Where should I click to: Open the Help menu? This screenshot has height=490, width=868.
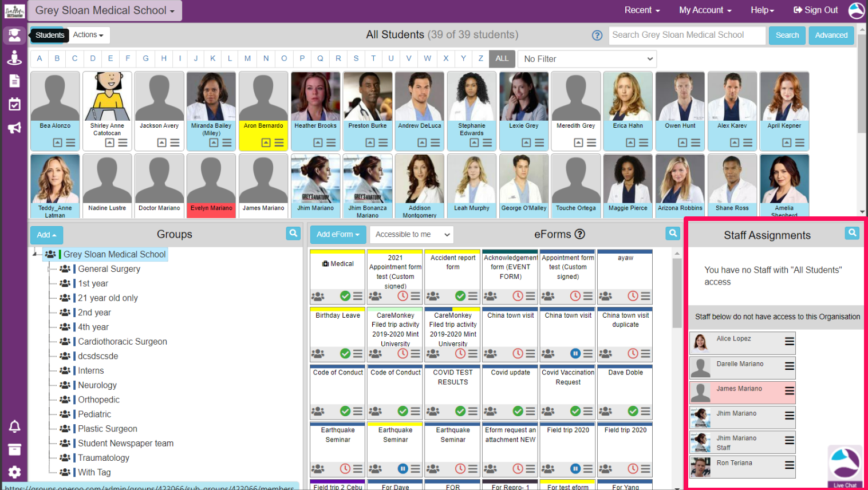click(762, 10)
